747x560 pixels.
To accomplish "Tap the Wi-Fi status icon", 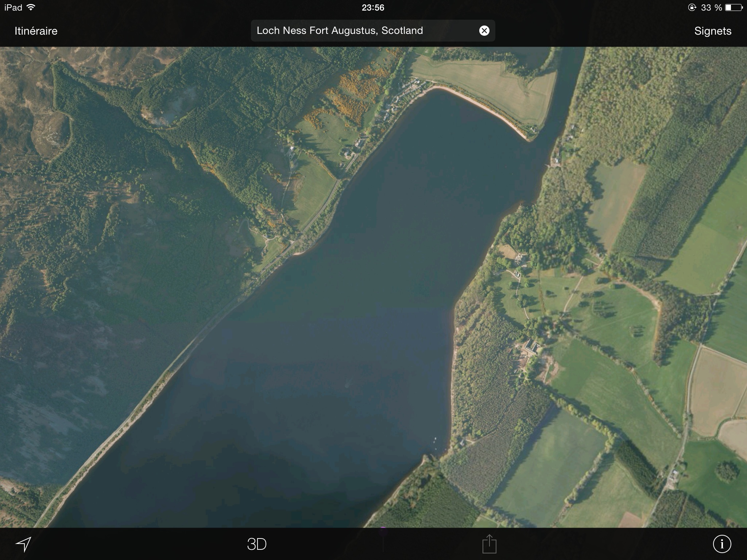I will (x=31, y=8).
